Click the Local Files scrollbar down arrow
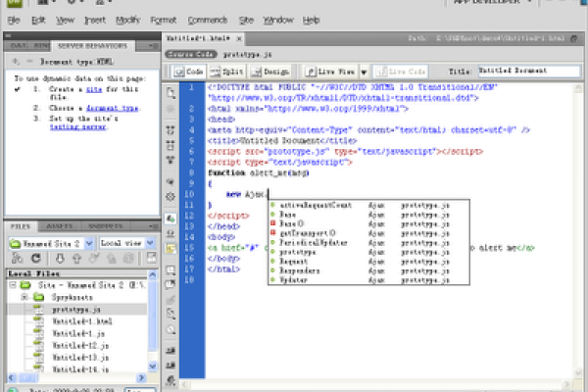Viewport: 588px width, 392px height. point(153,367)
